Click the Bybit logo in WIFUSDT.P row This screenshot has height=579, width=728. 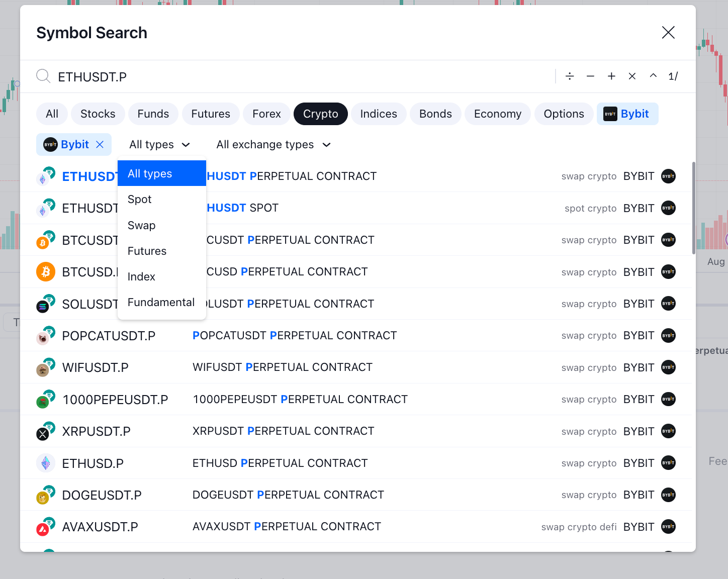click(668, 367)
